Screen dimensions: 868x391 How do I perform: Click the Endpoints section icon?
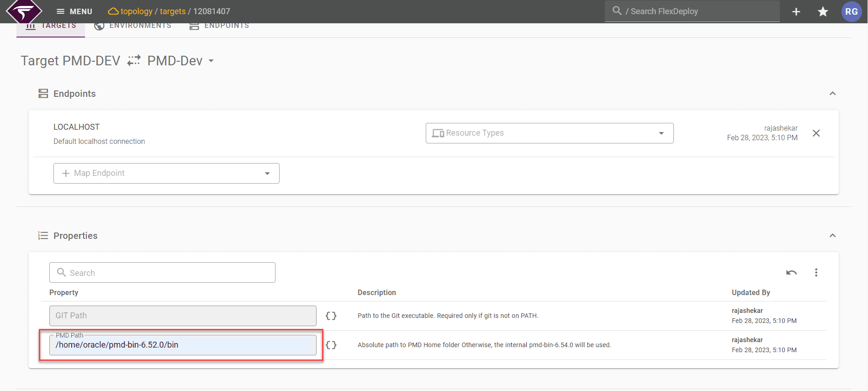coord(43,94)
